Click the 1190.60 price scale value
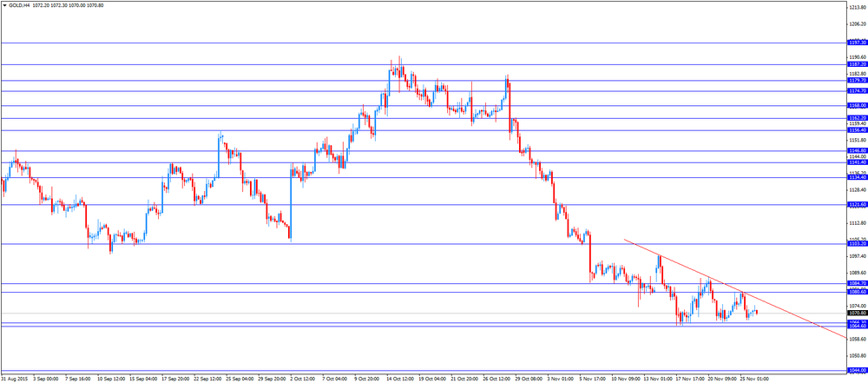Viewport: 868px width, 383px height. click(858, 57)
